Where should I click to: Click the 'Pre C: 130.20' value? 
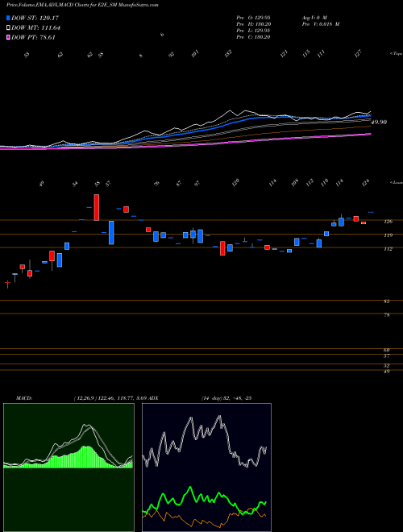[253, 37]
